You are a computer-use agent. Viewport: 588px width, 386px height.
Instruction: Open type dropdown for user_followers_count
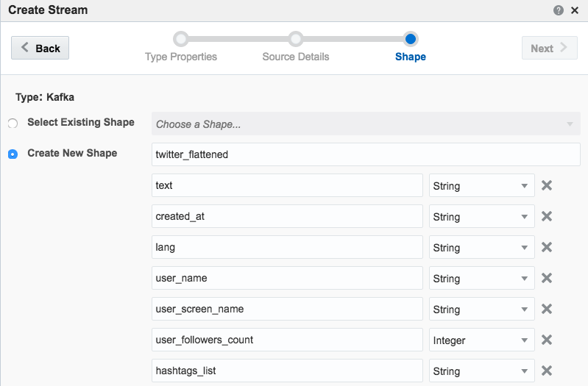(x=481, y=340)
